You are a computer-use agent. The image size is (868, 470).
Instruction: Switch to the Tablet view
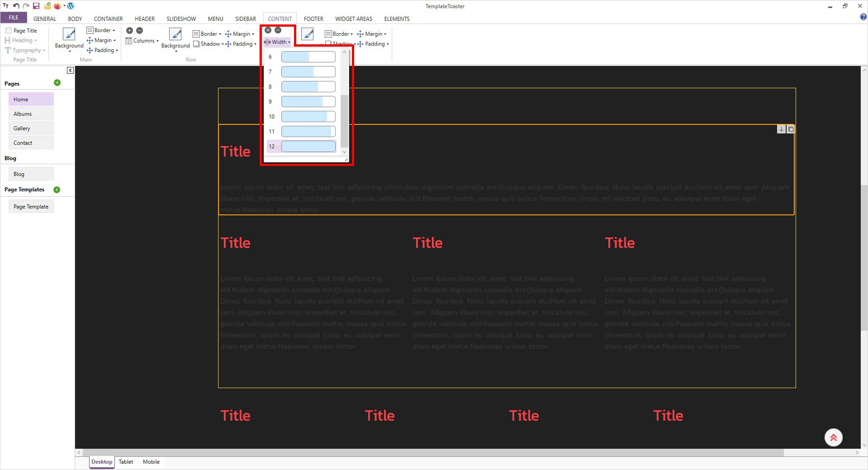point(126,462)
